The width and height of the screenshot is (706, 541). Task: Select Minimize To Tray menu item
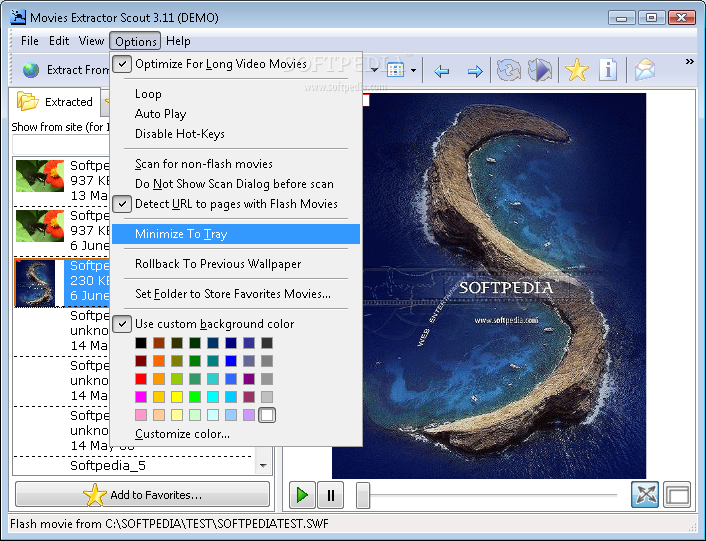point(181,234)
